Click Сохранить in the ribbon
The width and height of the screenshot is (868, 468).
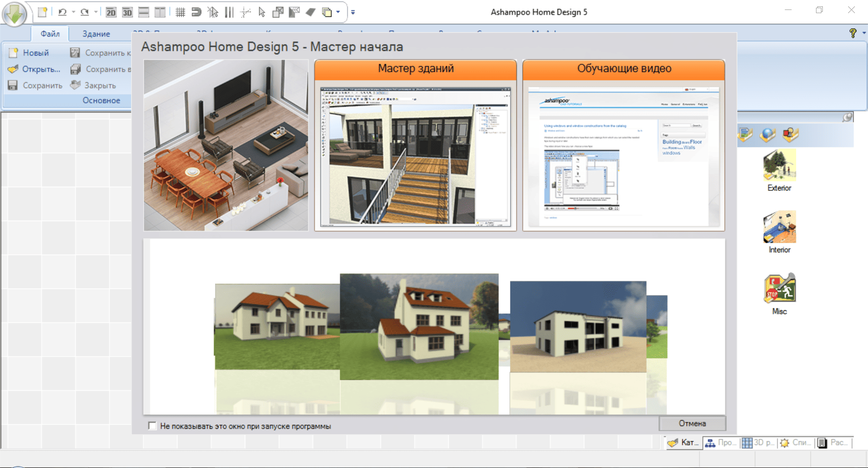(35, 85)
